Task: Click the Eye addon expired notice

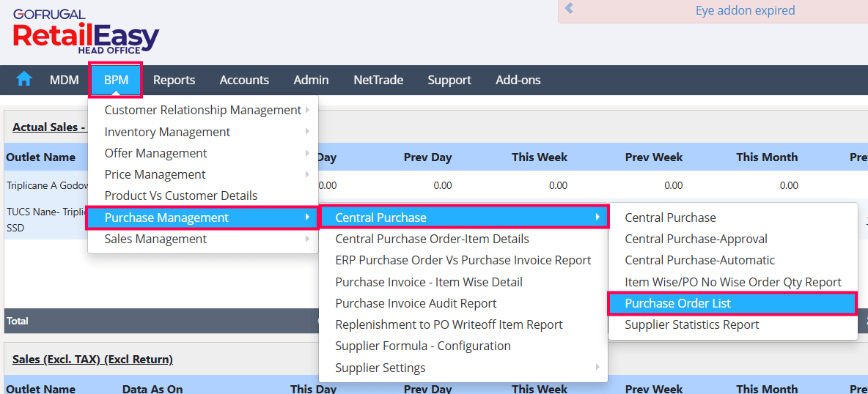Action: [745, 10]
